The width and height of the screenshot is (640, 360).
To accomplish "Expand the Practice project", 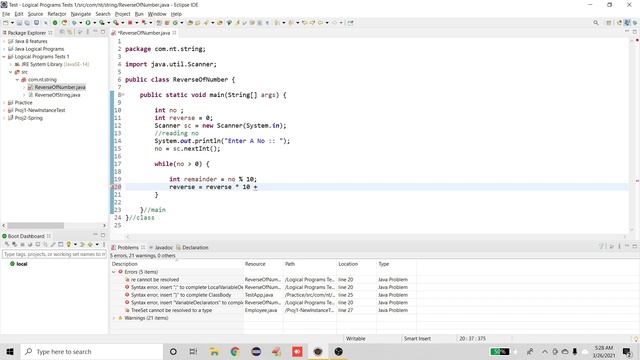I will 4,102.
